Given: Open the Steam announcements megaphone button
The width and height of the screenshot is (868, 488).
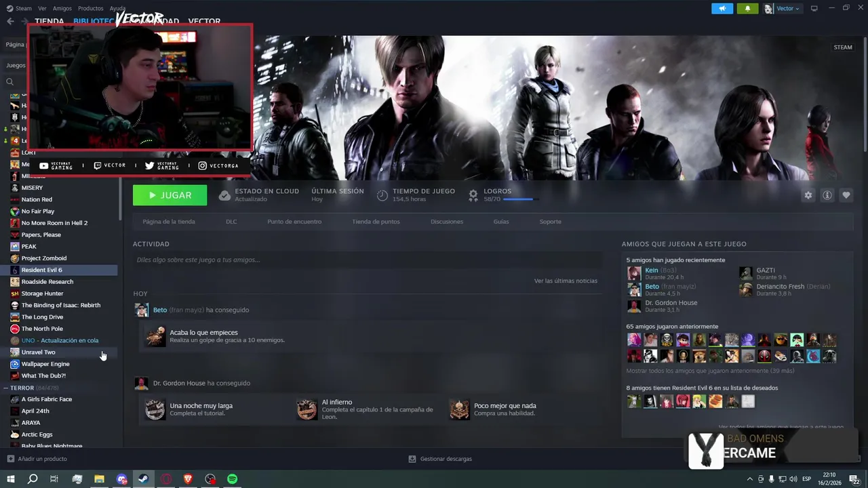Looking at the screenshot, I should (722, 8).
